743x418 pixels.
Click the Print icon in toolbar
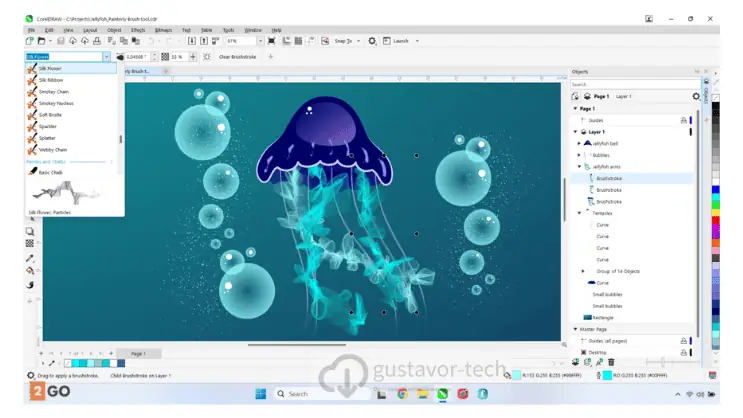[97, 41]
